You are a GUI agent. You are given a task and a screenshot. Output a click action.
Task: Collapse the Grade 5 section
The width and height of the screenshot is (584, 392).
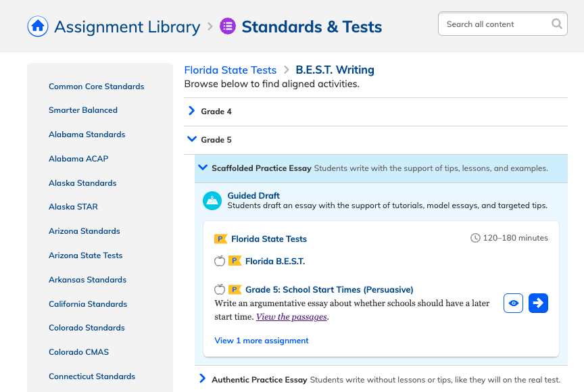(x=192, y=139)
